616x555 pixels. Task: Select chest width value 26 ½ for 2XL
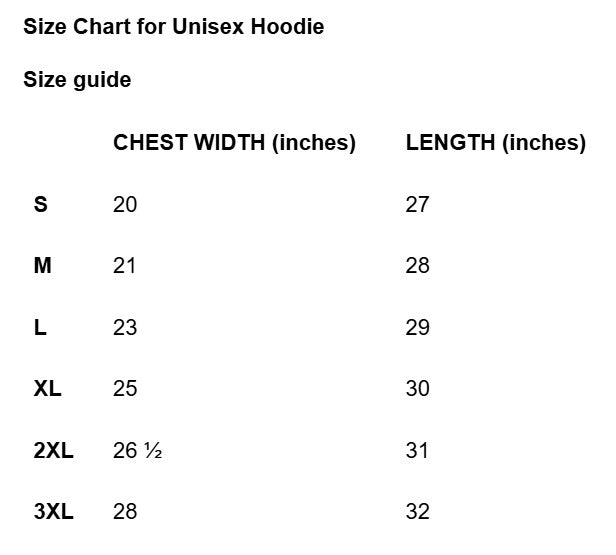138,451
